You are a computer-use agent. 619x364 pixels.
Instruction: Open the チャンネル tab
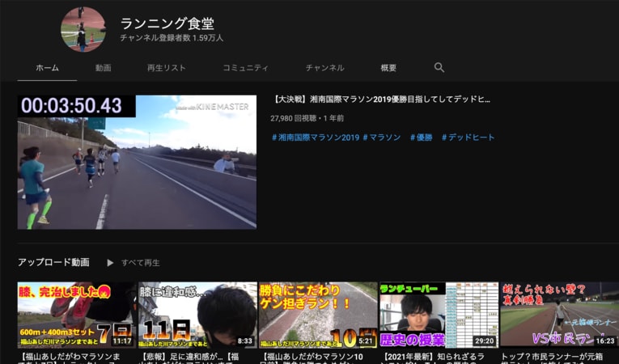pyautogui.click(x=325, y=68)
